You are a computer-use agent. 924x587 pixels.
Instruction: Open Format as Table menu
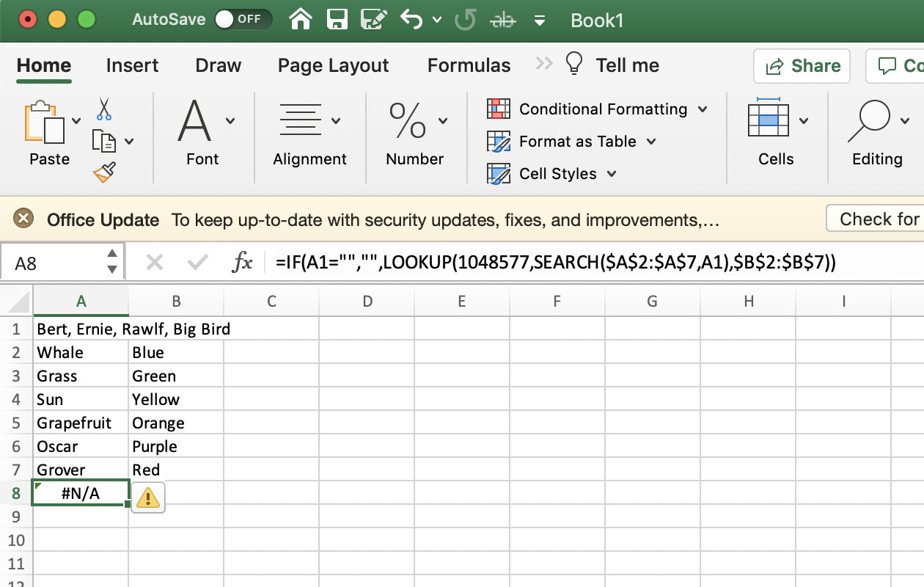572,142
